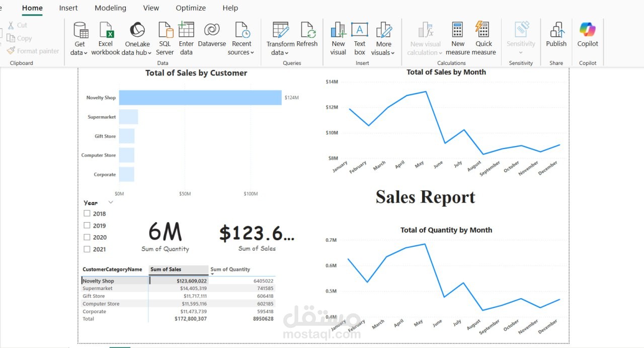Click the Get data cylinder icon
This screenshot has height=348, width=644.
[x=80, y=30]
